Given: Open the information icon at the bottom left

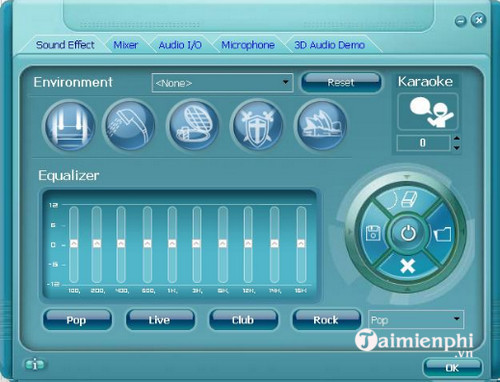Looking at the screenshot, I should pyautogui.click(x=35, y=365).
